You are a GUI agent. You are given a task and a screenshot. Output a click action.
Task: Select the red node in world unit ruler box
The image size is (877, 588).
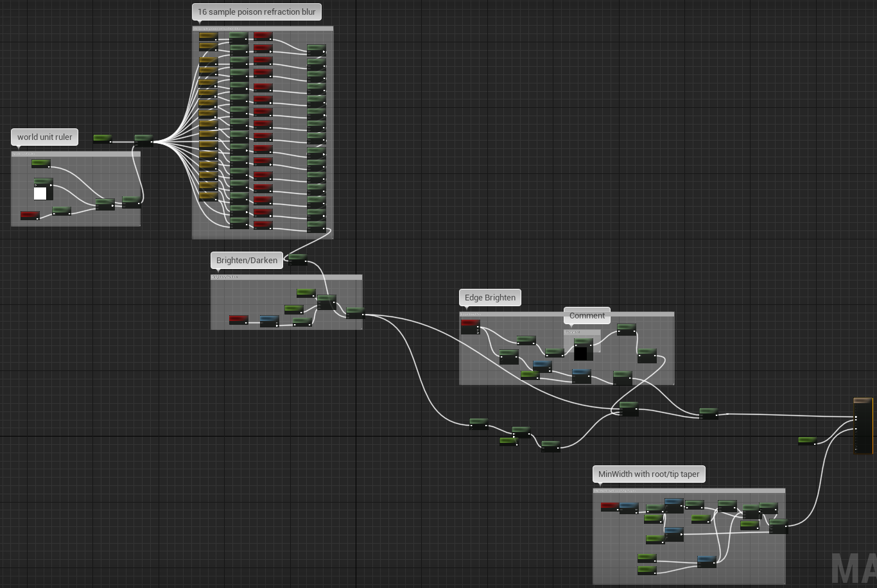(30, 215)
